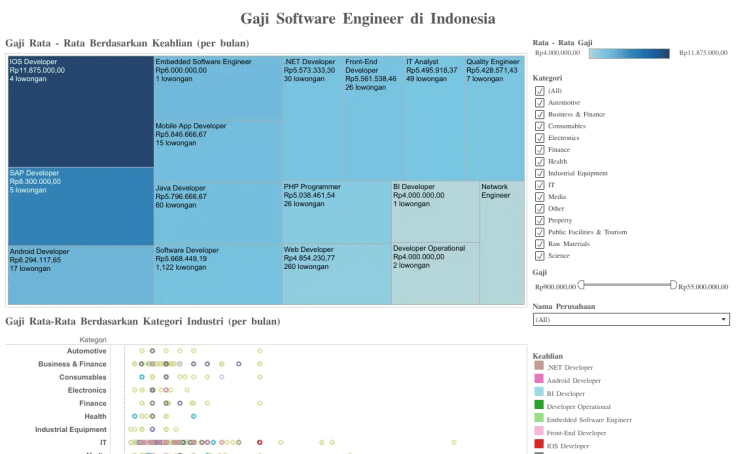
Task: Click the left Gaji slider handle
Action: (x=581, y=285)
